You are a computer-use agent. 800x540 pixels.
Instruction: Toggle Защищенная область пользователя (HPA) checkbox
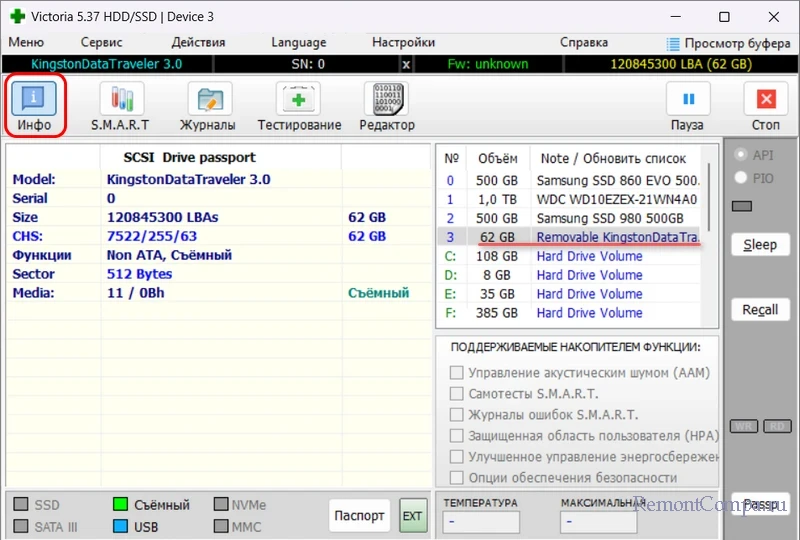457,435
